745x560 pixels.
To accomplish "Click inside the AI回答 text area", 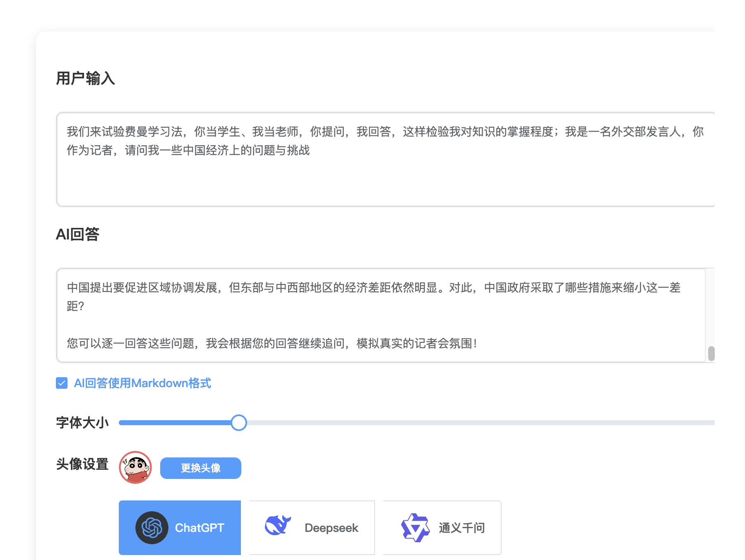I will pos(381,315).
